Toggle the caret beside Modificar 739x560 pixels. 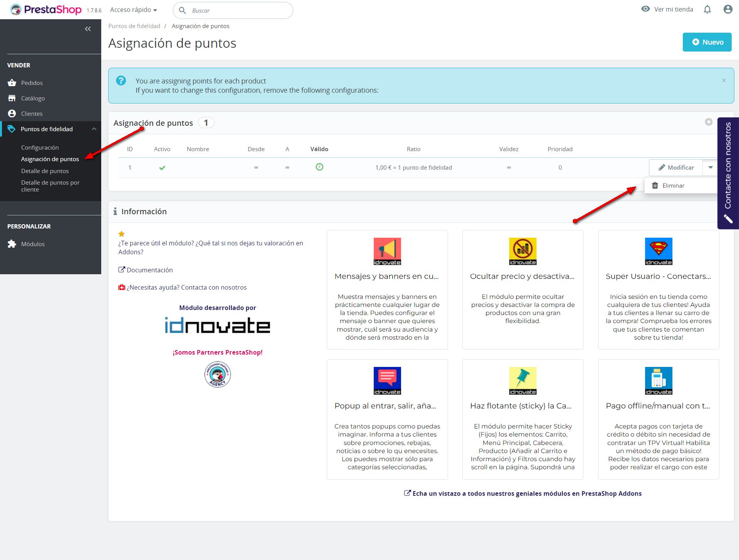(710, 167)
